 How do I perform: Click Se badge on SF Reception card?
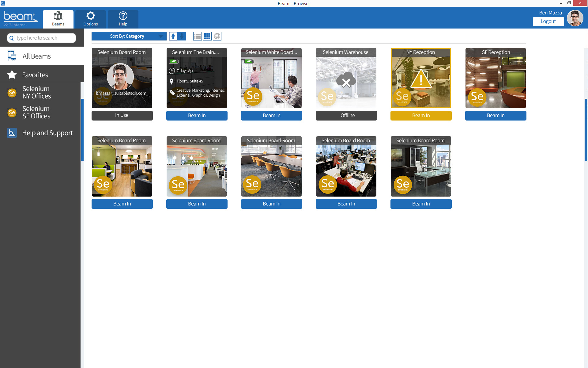pos(477,97)
